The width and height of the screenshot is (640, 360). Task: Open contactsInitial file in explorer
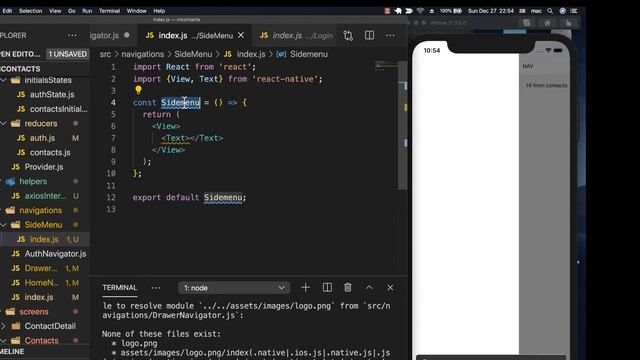[x=58, y=109]
